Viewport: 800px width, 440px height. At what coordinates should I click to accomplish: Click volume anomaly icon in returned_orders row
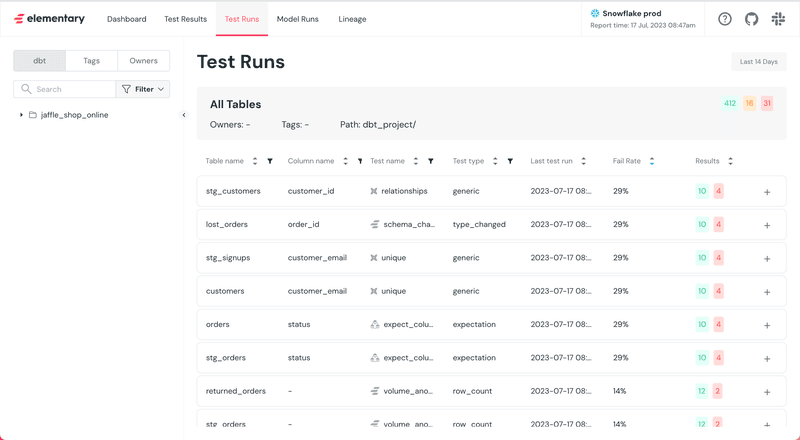[x=375, y=391]
